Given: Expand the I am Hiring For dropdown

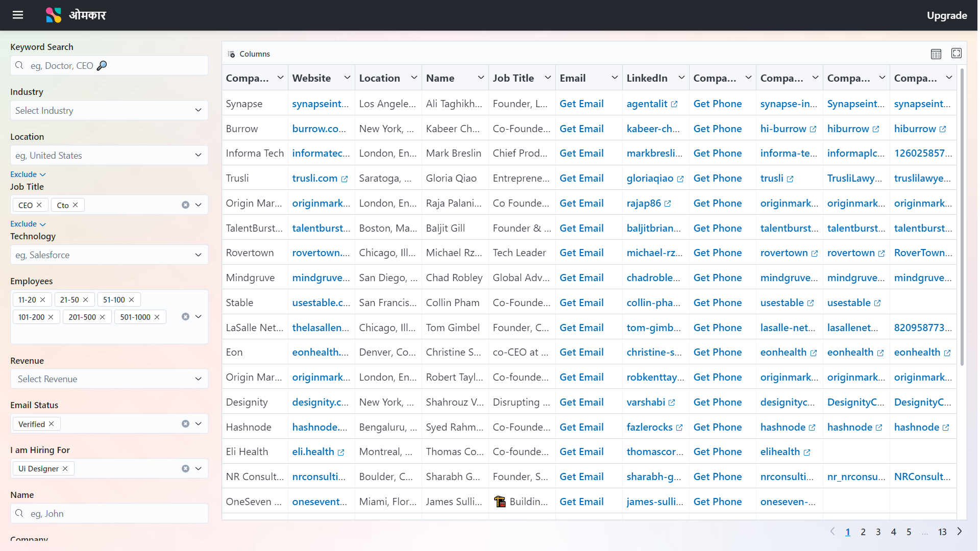Looking at the screenshot, I should [199, 469].
